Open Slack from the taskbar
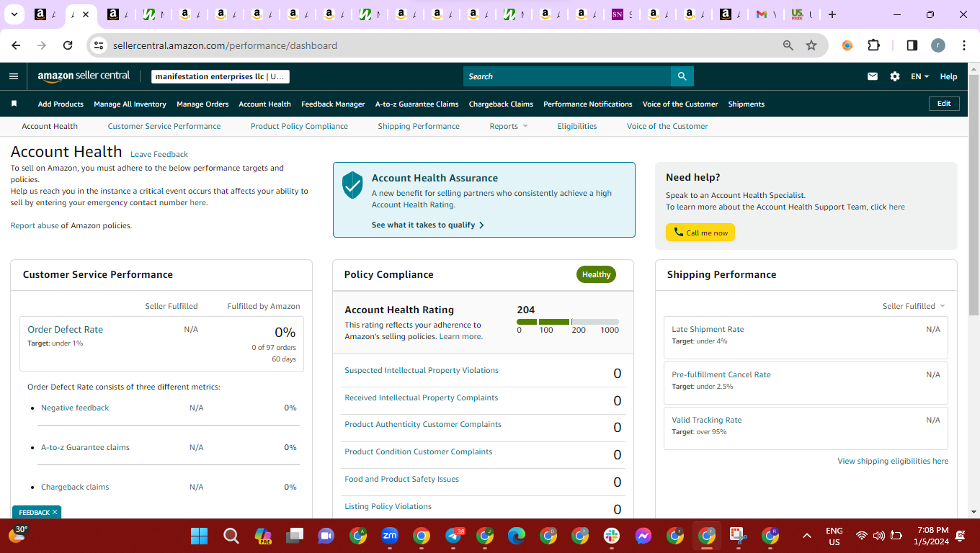The image size is (980, 553). [x=612, y=536]
